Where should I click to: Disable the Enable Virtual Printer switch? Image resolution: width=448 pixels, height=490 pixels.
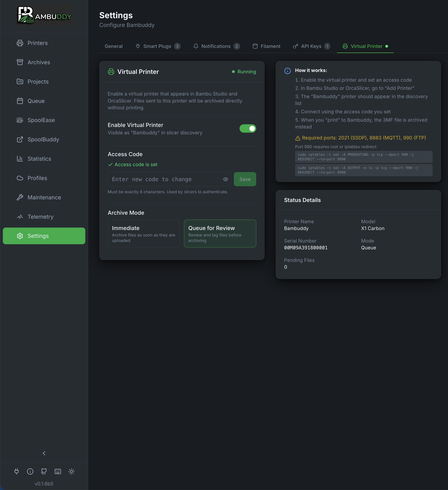(x=248, y=128)
